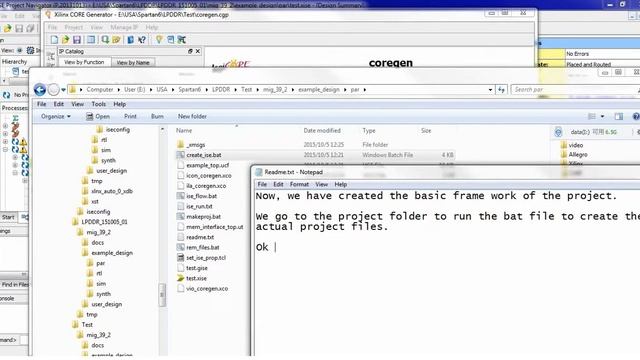Click the Save floppy icon in CORE Generator

coord(77,40)
